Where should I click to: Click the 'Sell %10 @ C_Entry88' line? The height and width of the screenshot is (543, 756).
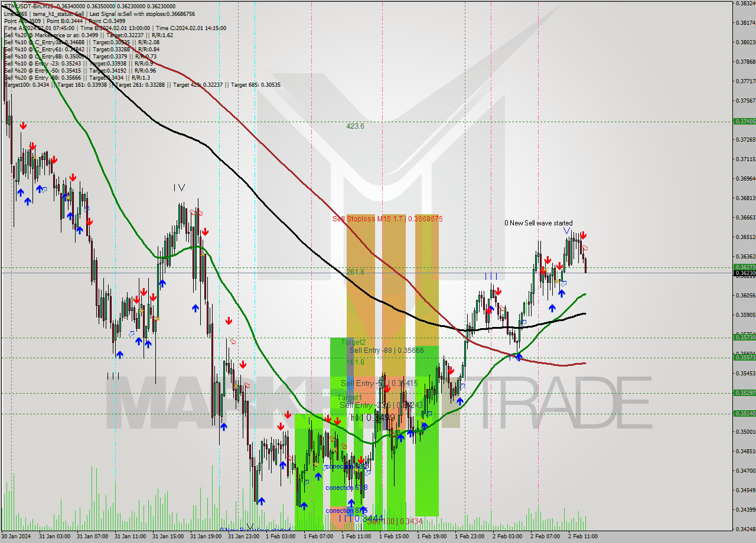click(x=80, y=56)
